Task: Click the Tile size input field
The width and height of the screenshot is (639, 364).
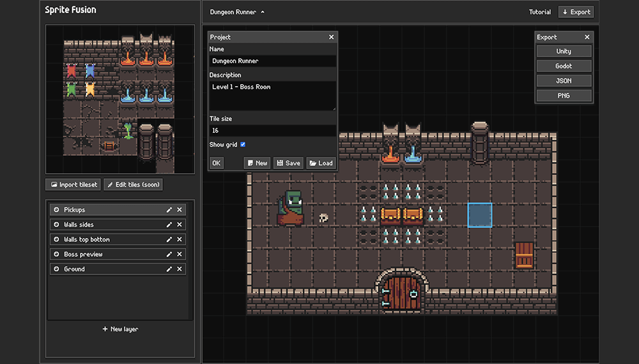Action: pyautogui.click(x=272, y=130)
